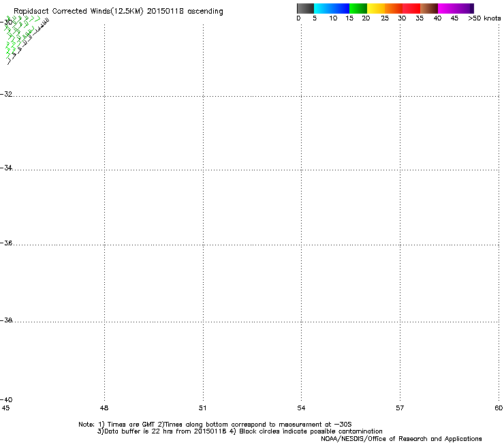Click the 51 longitude axis label
The height and width of the screenshot is (443, 504).
(202, 408)
